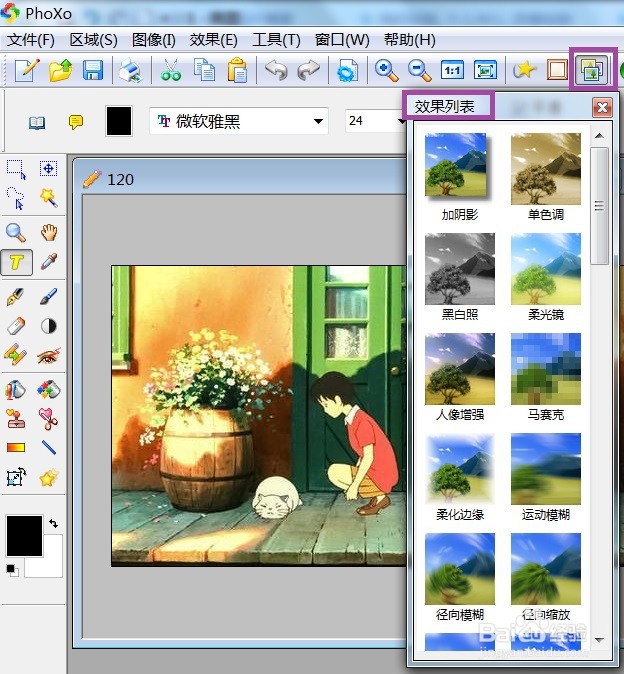Screen dimensions: 624x674
Task: Open the 区域(S) menu
Action: coord(93,40)
